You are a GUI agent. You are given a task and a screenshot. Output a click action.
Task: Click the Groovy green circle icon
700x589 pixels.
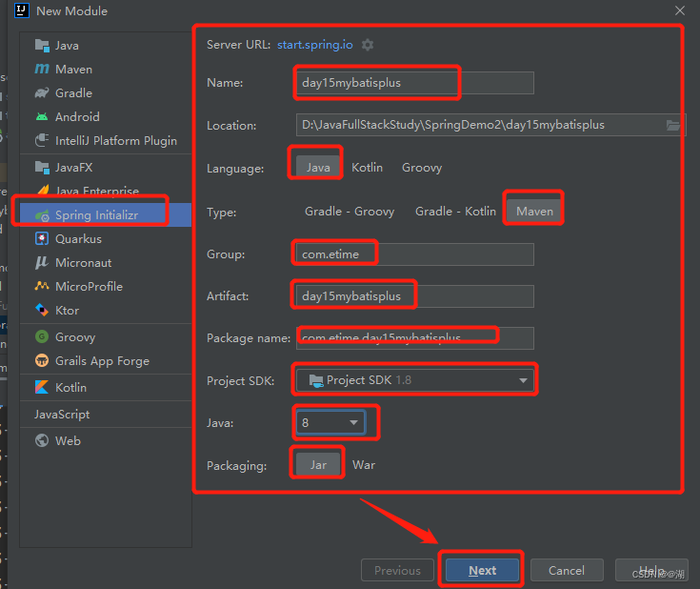click(x=42, y=336)
